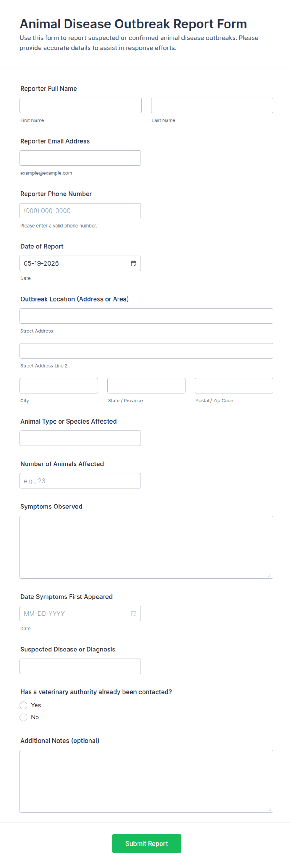Focus the Animal Type or Species Affected field
This screenshot has width=290, height=868.
click(80, 438)
